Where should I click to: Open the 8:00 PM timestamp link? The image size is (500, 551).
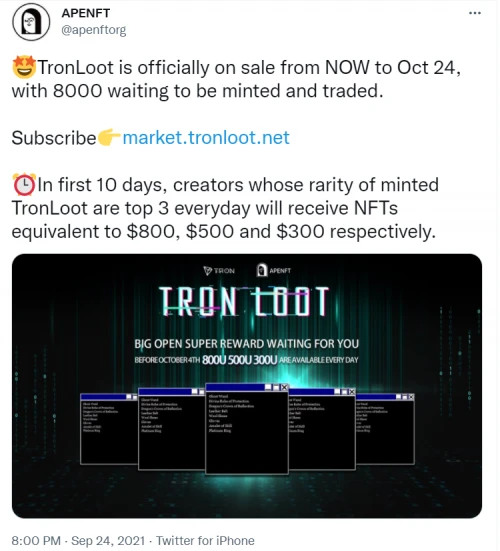[36, 540]
